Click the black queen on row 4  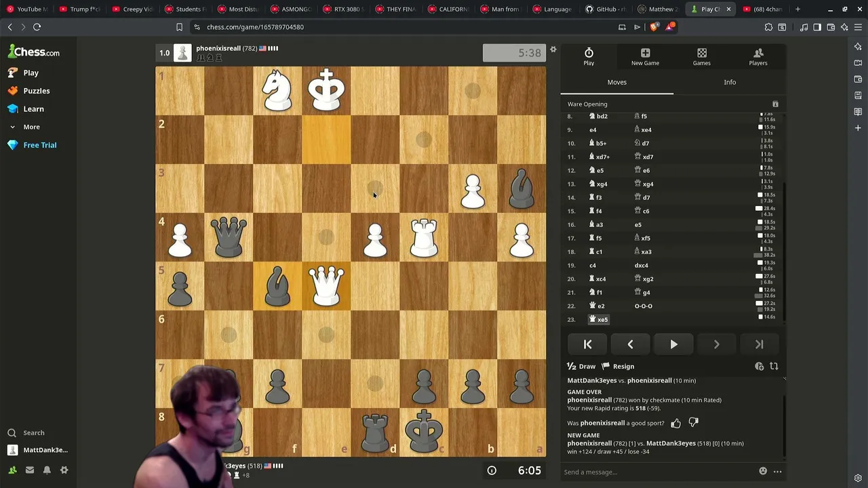click(x=229, y=237)
